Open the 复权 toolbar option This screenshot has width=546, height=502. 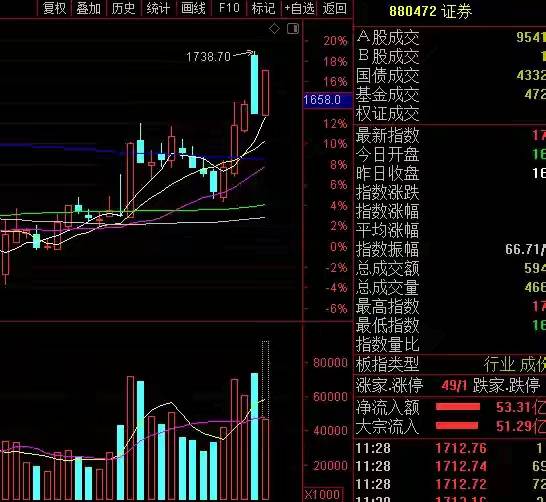(54, 8)
